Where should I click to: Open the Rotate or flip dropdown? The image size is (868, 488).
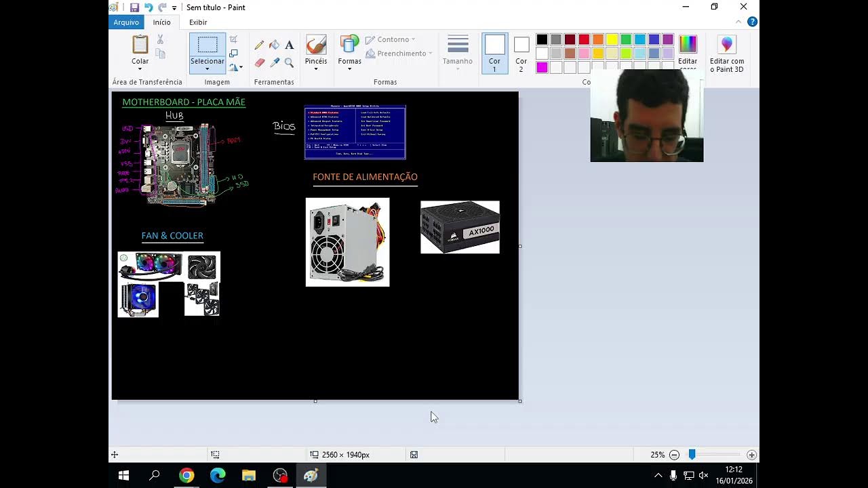235,67
